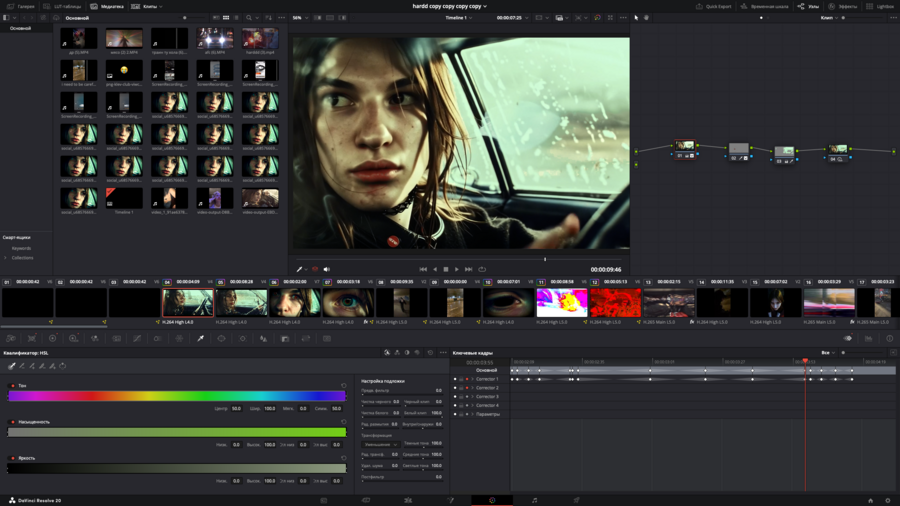Open the Эффекты panel button

click(843, 6)
